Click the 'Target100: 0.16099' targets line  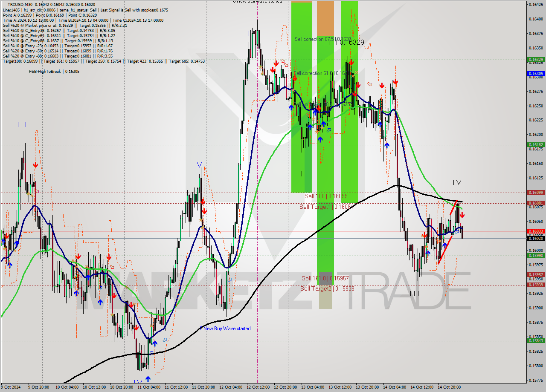click(x=104, y=61)
